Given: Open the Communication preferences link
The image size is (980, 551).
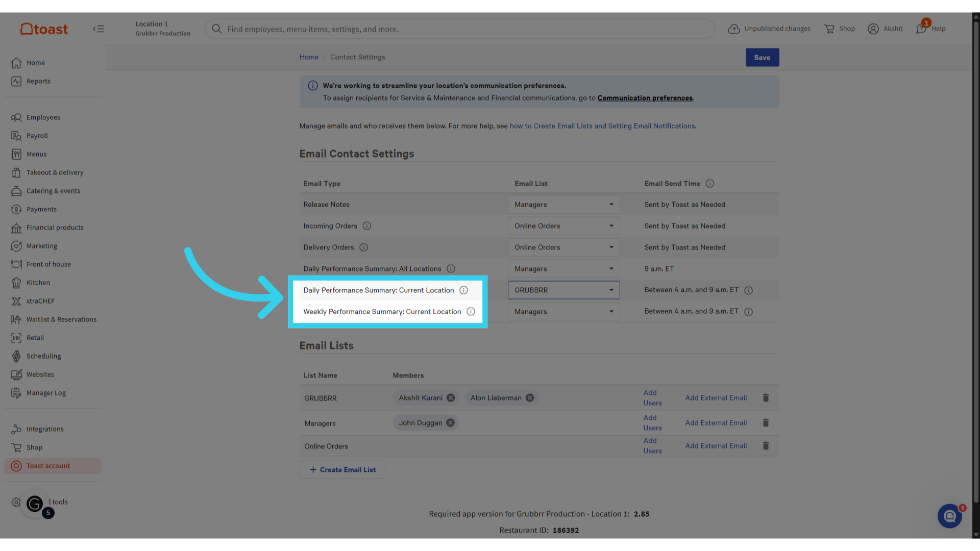Looking at the screenshot, I should pos(645,98).
